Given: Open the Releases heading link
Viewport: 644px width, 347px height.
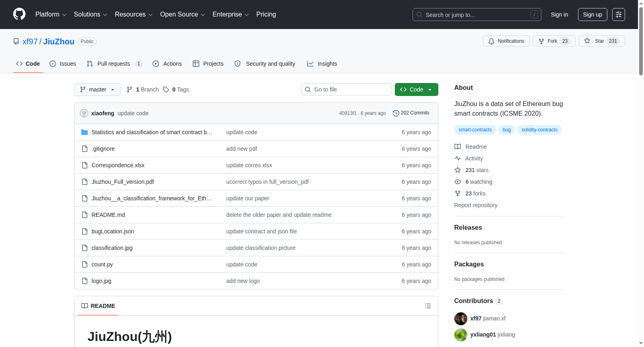Looking at the screenshot, I should (x=468, y=227).
